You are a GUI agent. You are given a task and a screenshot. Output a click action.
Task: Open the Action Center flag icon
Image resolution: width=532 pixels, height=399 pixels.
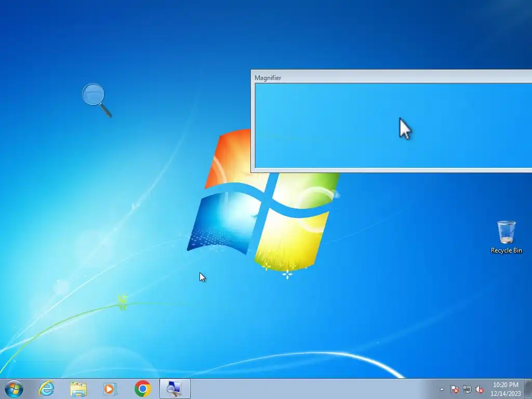point(454,389)
